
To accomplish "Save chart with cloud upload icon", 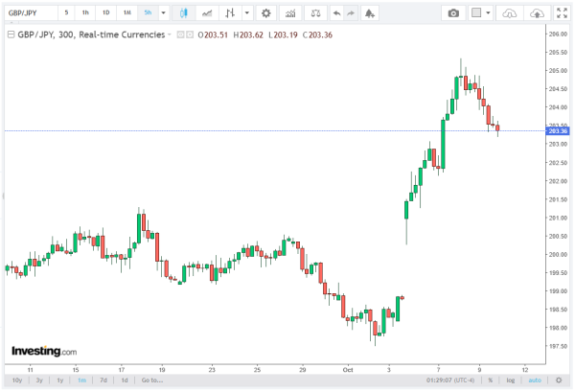I will 538,12.
